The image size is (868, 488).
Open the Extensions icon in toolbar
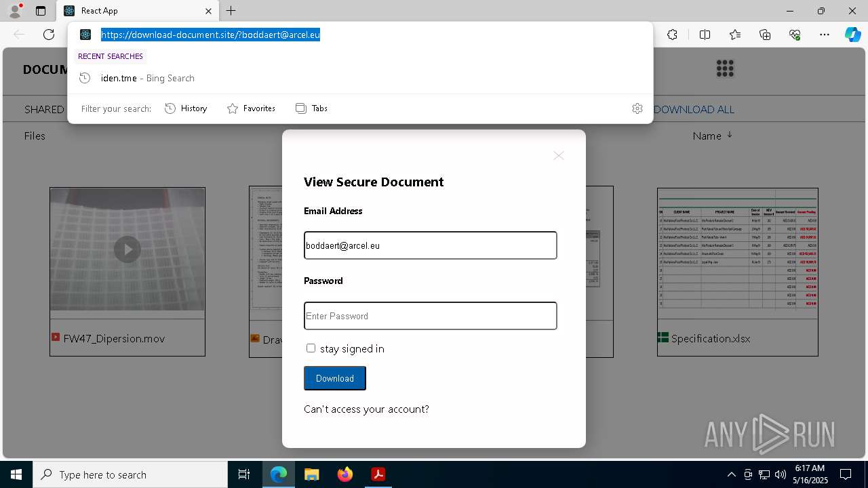click(x=672, y=35)
